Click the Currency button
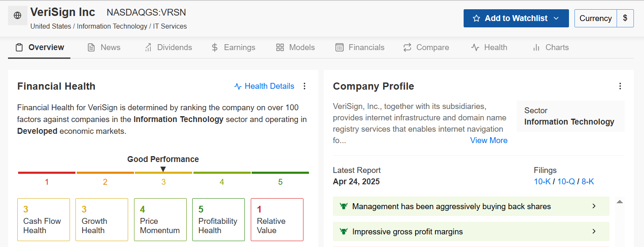The height and width of the screenshot is (247, 644). click(596, 19)
